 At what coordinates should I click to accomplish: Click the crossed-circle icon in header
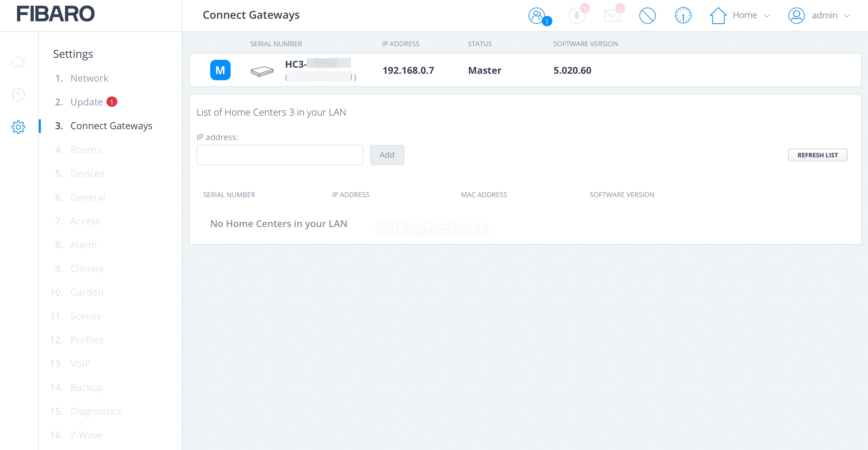[647, 16]
